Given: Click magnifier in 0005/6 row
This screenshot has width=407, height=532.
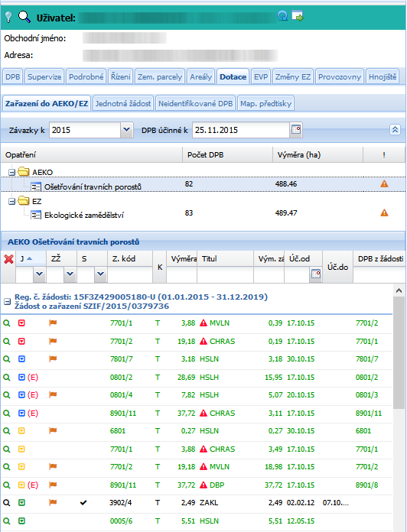Looking at the screenshot, I should (6, 521).
